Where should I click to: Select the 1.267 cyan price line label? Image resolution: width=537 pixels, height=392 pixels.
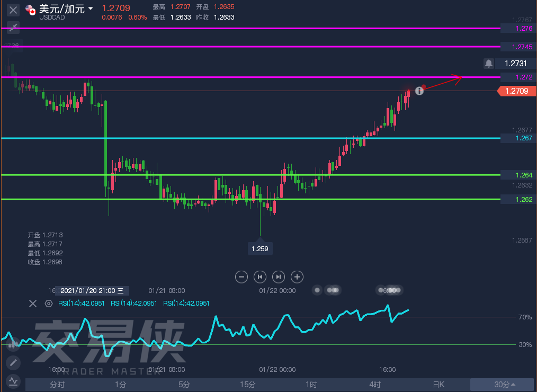[518, 138]
